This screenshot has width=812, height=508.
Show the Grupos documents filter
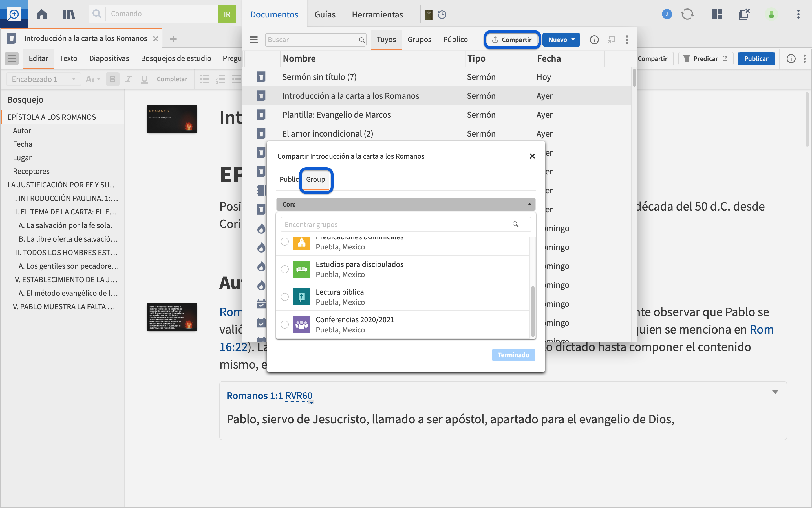(x=420, y=40)
